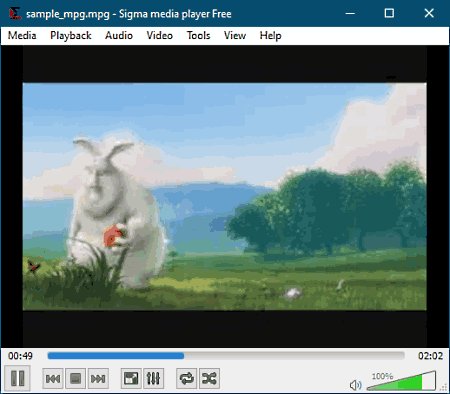Screen dimensions: 450x394
Task: Skip to next media track
Action: coord(98,378)
